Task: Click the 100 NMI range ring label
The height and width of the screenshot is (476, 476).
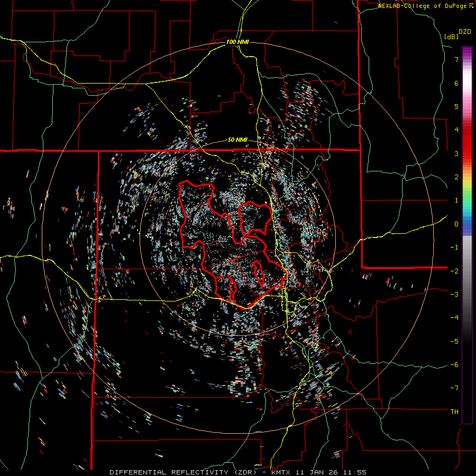Action: pyautogui.click(x=237, y=42)
